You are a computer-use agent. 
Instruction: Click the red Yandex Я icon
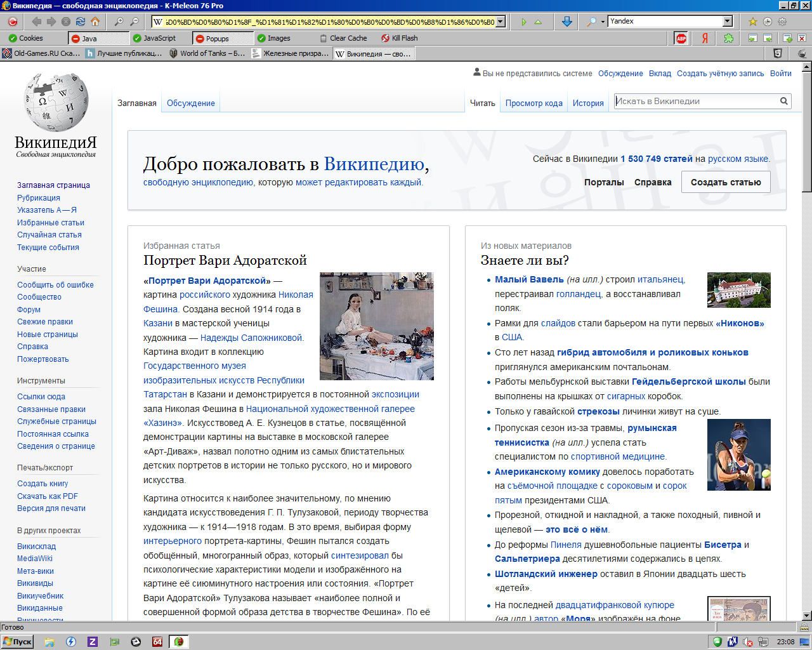pyautogui.click(x=705, y=38)
